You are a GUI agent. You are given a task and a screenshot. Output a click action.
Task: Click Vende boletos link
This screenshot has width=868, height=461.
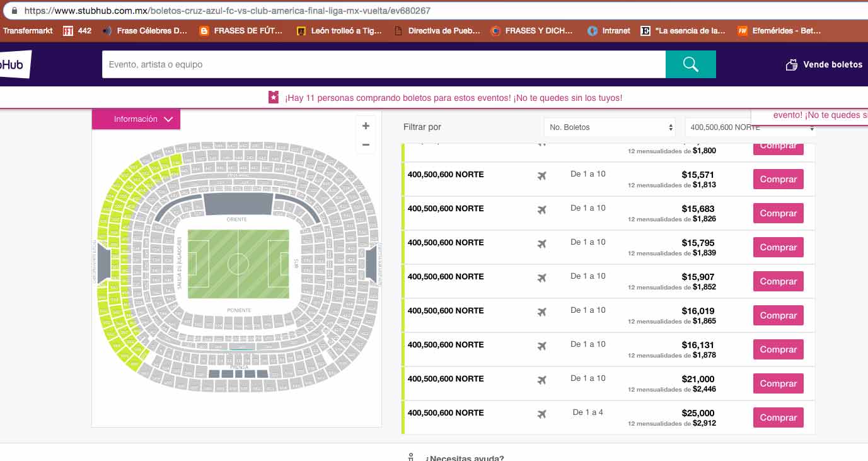click(x=832, y=64)
